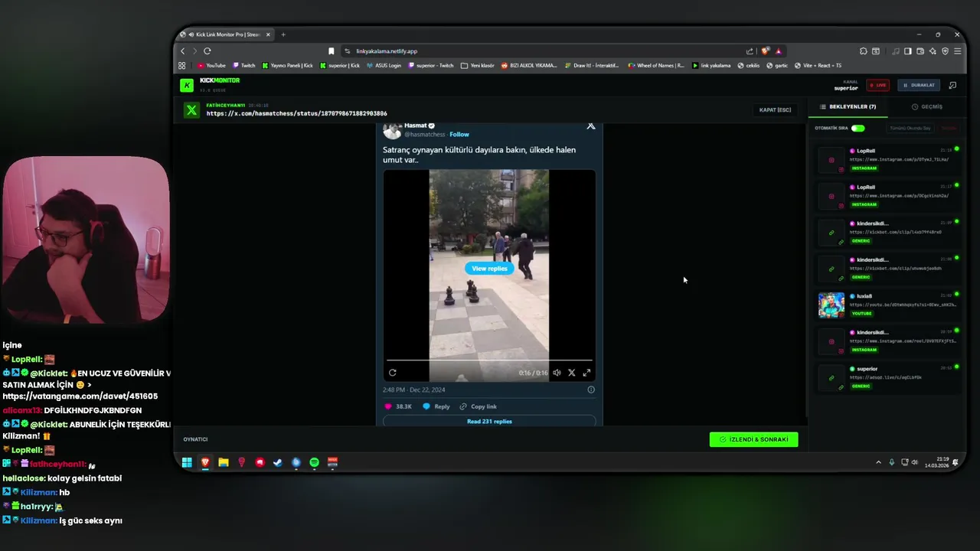The width and height of the screenshot is (980, 551).
Task: Open Brave Wallet icon
Action: click(x=920, y=51)
